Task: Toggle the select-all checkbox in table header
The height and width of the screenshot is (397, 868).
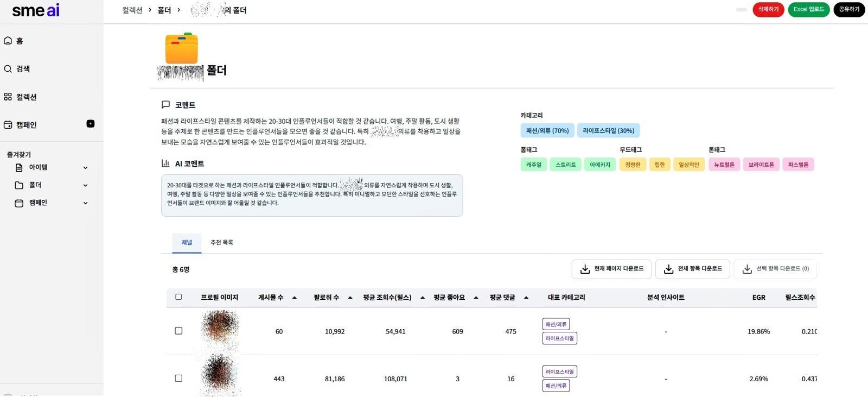Action: pos(178,297)
